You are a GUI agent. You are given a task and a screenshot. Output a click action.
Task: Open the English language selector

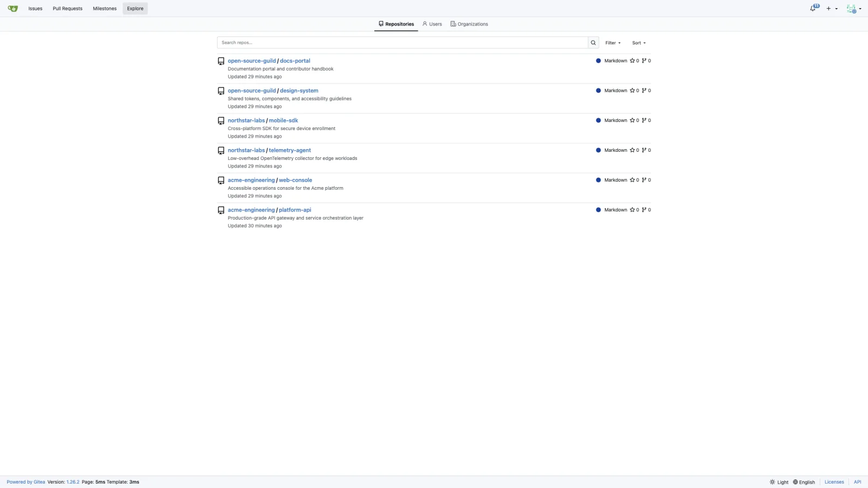[x=804, y=482]
